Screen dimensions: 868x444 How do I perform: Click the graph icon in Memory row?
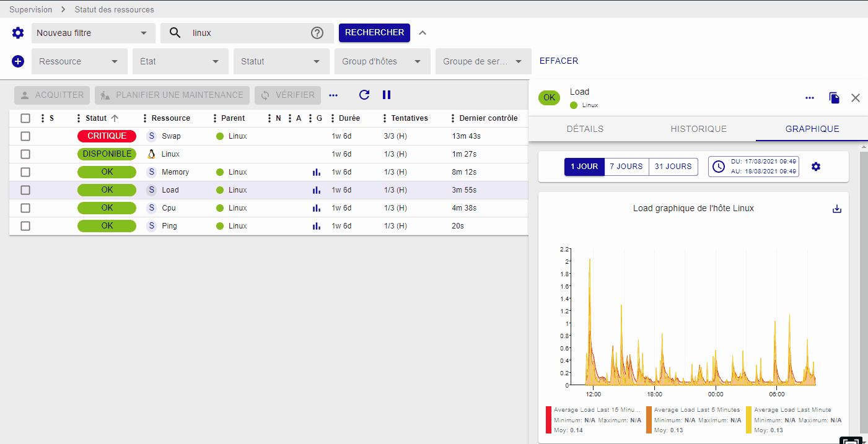pyautogui.click(x=317, y=172)
